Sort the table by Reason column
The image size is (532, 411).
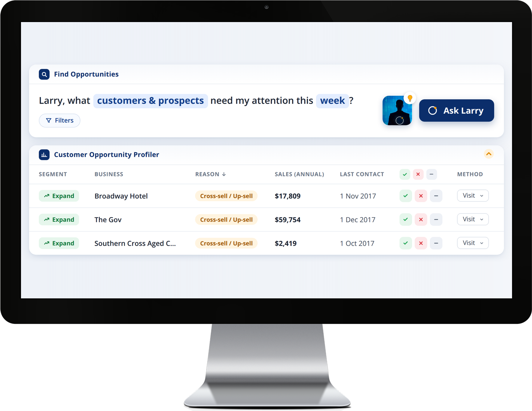tap(210, 174)
